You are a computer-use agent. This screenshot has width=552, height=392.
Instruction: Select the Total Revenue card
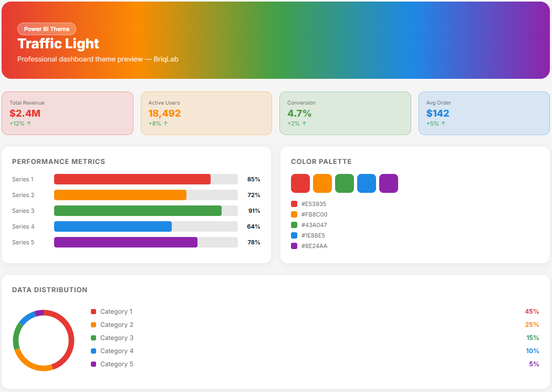pos(67,113)
